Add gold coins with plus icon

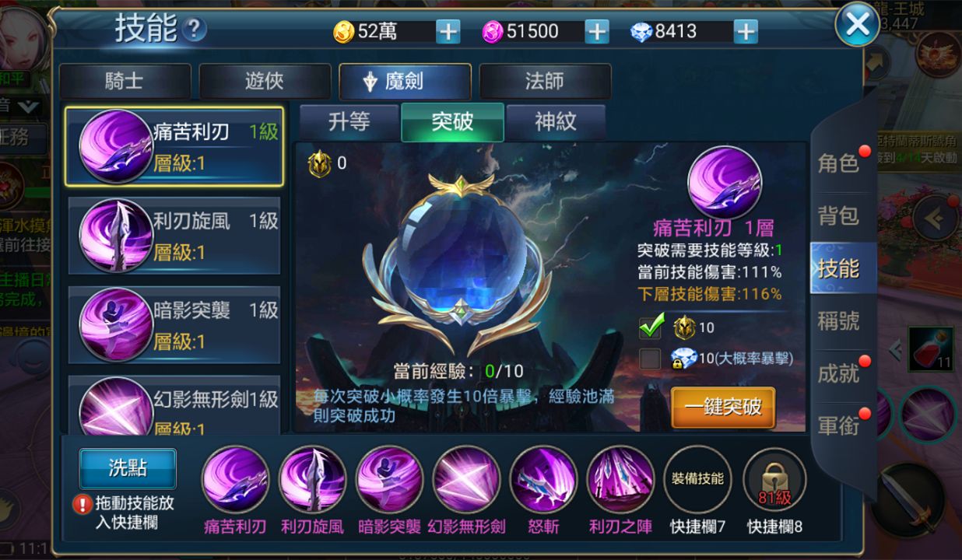(448, 32)
